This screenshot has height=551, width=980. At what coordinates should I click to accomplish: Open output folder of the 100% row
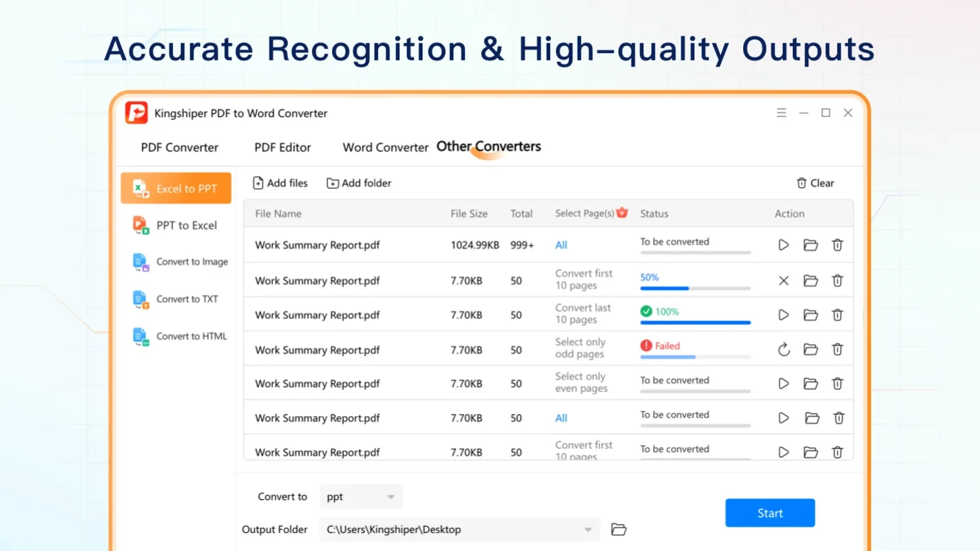(x=811, y=315)
